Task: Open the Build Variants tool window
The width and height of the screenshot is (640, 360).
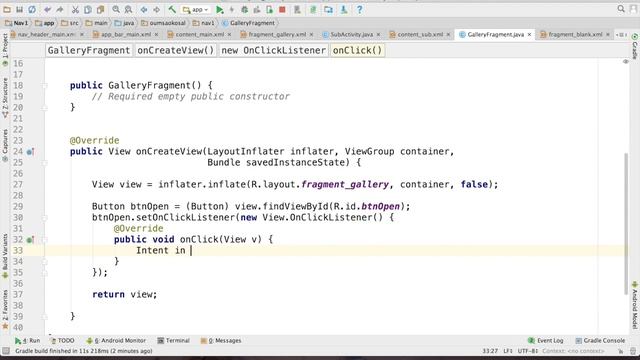Action: coord(5,255)
